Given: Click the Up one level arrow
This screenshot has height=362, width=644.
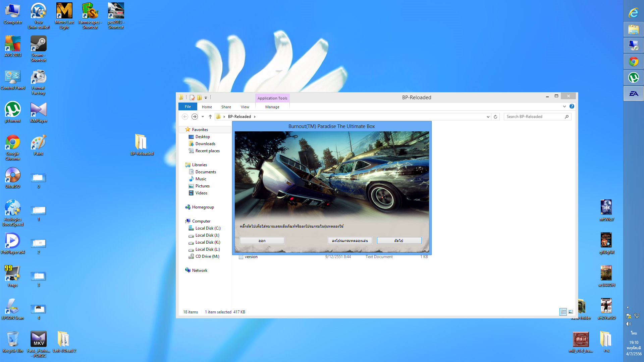Looking at the screenshot, I should (x=210, y=117).
